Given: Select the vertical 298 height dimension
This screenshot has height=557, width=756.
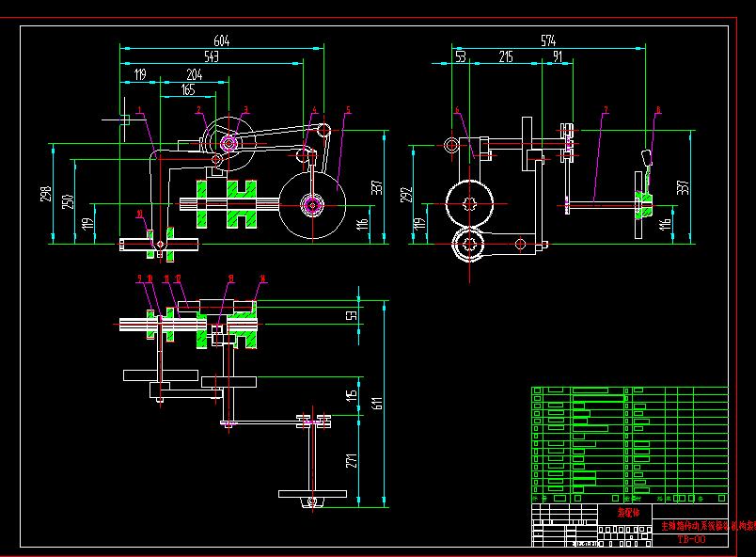Looking at the screenshot, I should click(45, 194).
